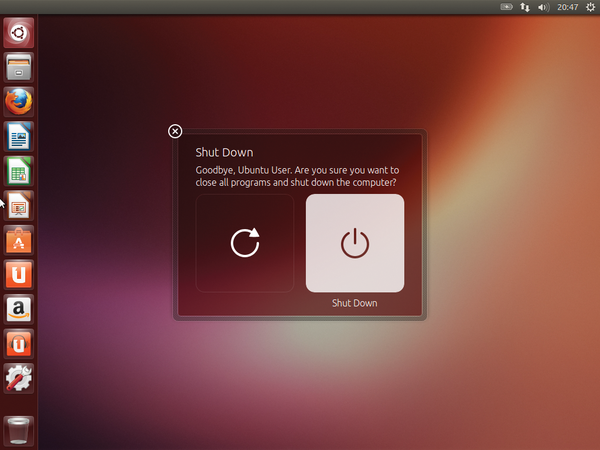Open the session gear menu

[590, 7]
